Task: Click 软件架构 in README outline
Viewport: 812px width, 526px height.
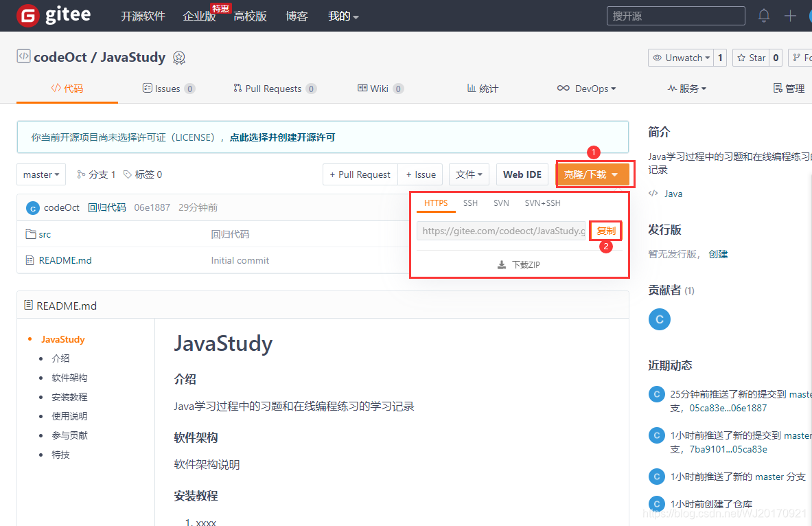Action: point(69,377)
